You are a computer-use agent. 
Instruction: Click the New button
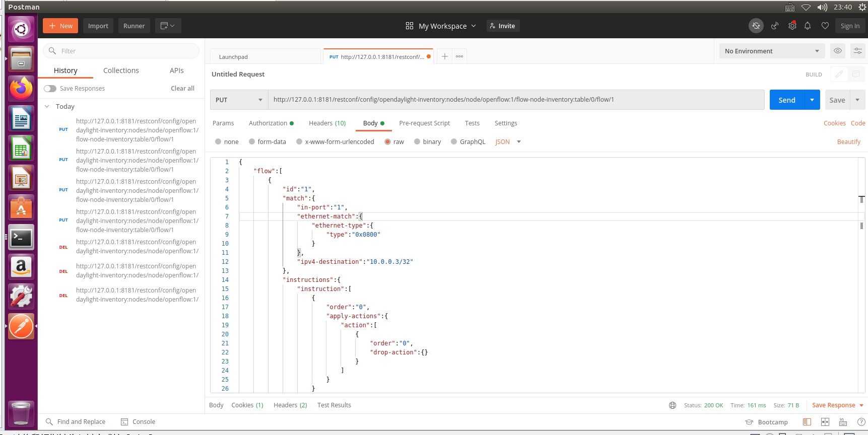coord(60,26)
